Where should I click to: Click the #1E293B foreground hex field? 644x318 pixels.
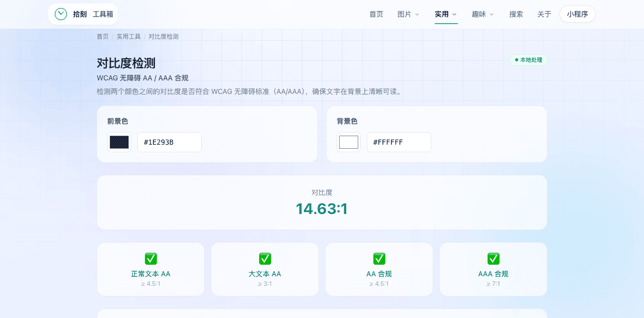170,142
